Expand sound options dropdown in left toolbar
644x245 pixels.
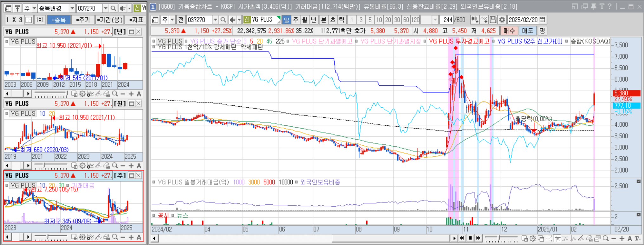[129, 8]
